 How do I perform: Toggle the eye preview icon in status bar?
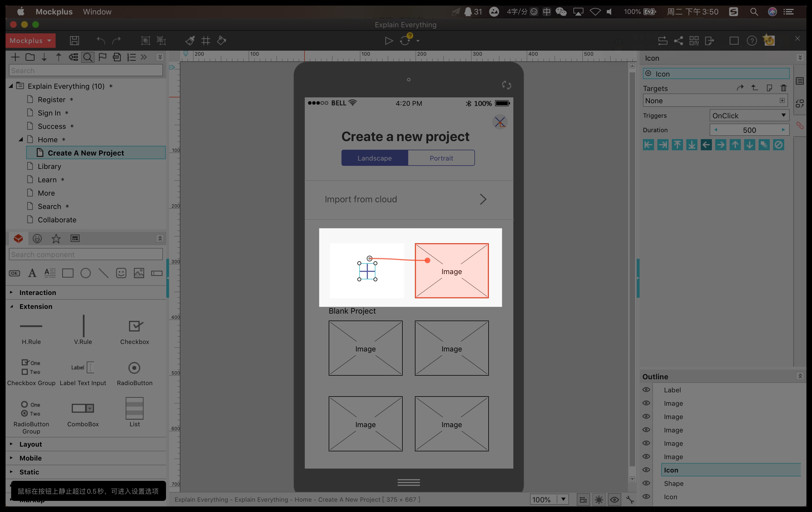614,499
